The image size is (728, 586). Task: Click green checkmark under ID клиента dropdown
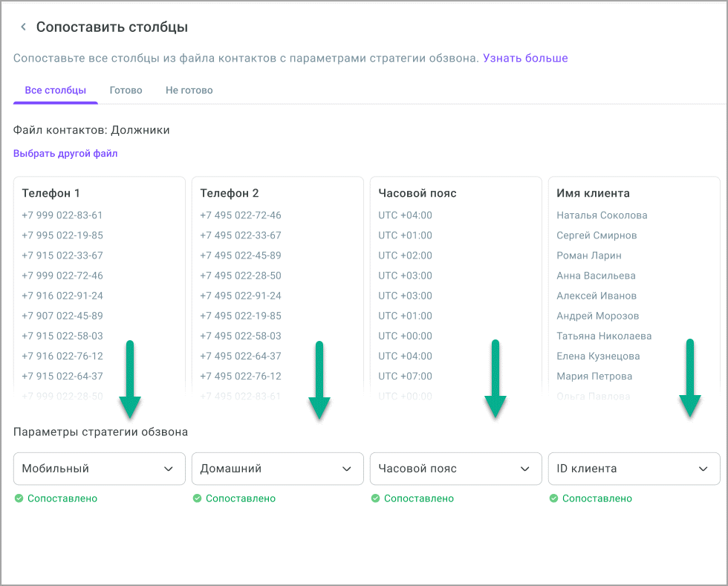[x=553, y=498]
